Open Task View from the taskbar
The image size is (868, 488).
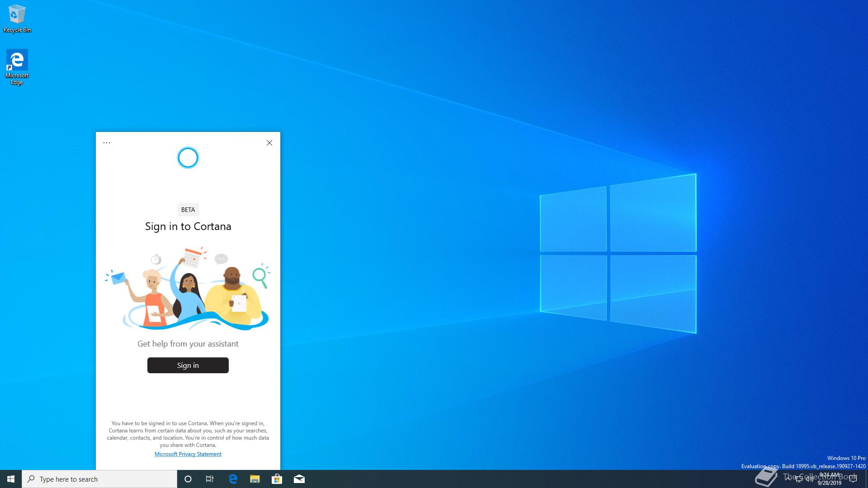(x=210, y=479)
